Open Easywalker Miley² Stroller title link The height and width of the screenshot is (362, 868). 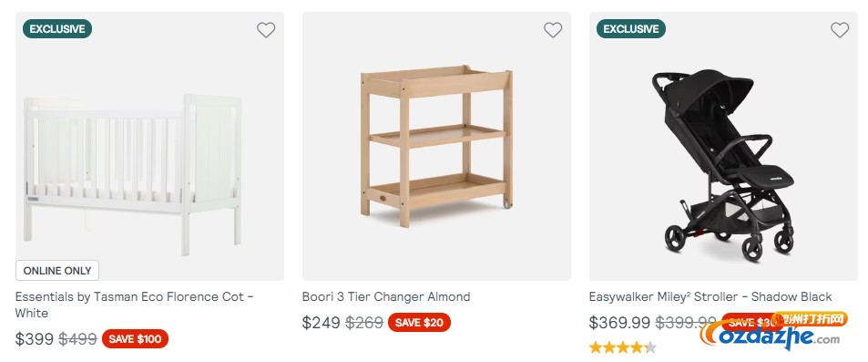pos(710,297)
